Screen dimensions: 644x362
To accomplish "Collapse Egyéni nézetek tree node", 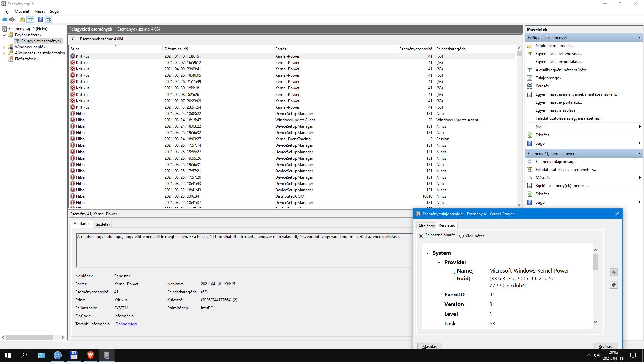I will [x=4, y=35].
